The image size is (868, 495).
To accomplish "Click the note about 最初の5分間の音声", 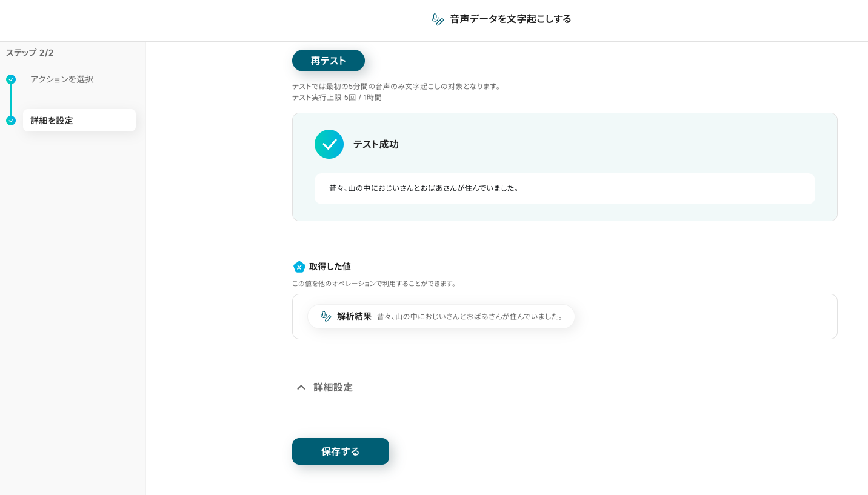I will click(x=396, y=86).
